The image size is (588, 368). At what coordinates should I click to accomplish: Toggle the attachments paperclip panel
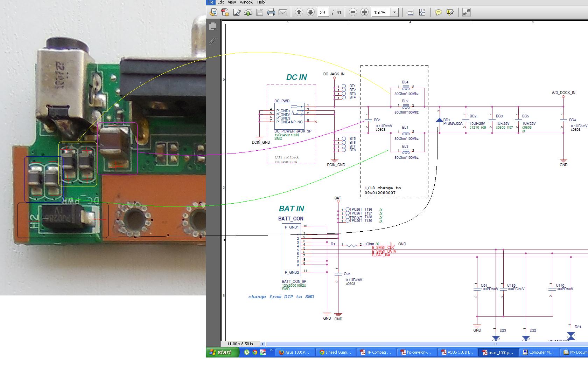point(212,41)
